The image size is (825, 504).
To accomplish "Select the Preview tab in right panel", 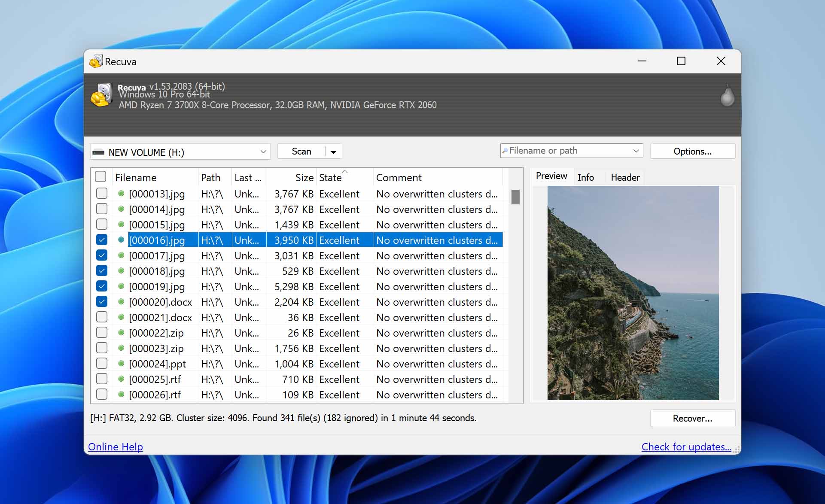I will [551, 176].
